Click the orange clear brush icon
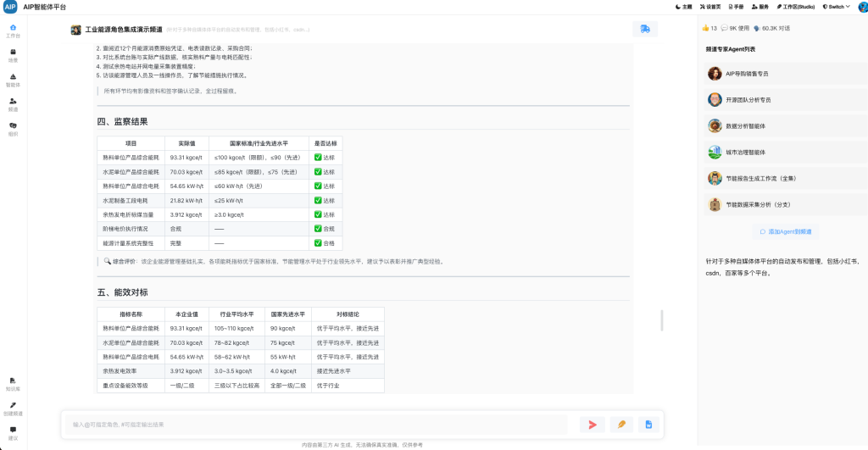868x450 pixels. coord(620,425)
